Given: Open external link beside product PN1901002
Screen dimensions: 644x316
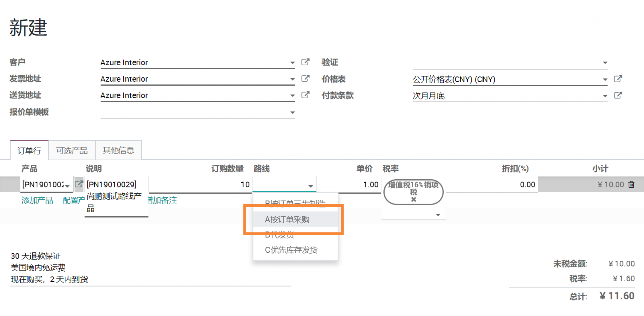Looking at the screenshot, I should pyautogui.click(x=79, y=184).
